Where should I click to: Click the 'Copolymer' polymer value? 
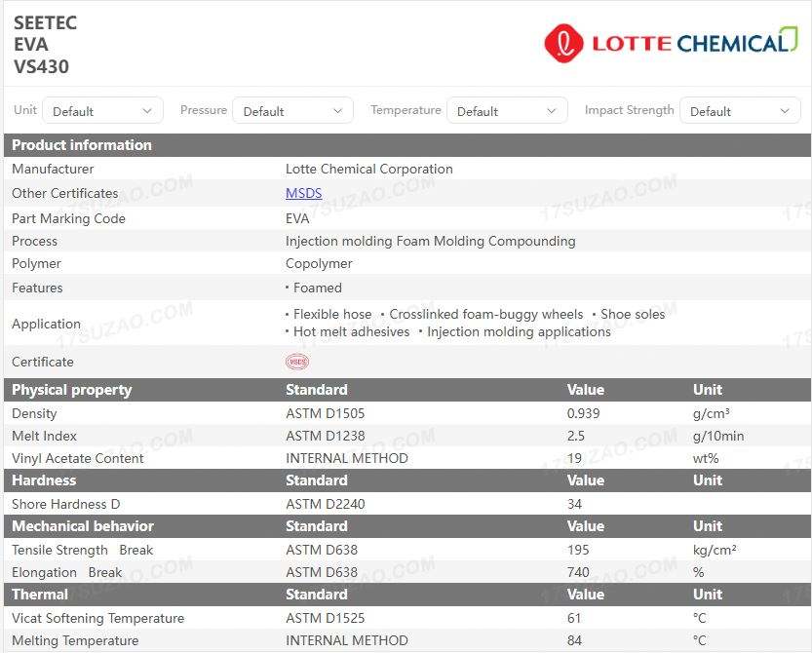click(319, 263)
